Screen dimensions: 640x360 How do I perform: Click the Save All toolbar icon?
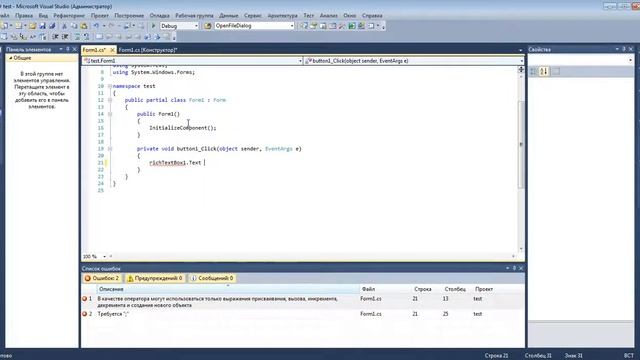(x=52, y=26)
